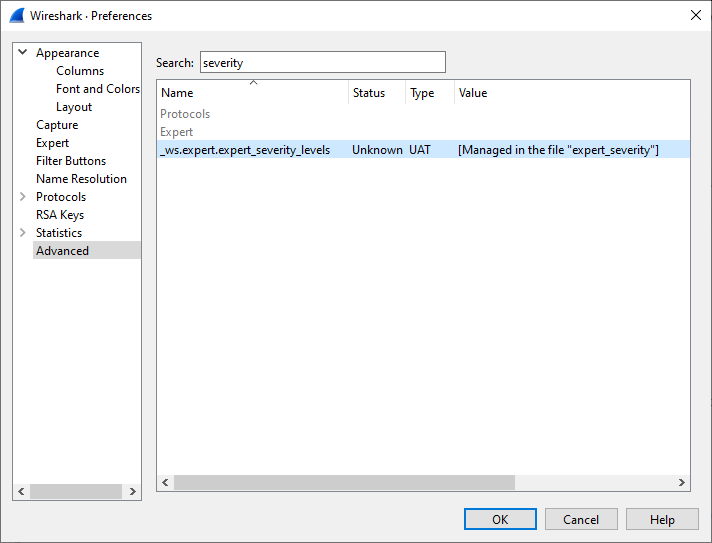The width and height of the screenshot is (712, 543).
Task: Collapse the Appearance tree node
Action: point(23,52)
